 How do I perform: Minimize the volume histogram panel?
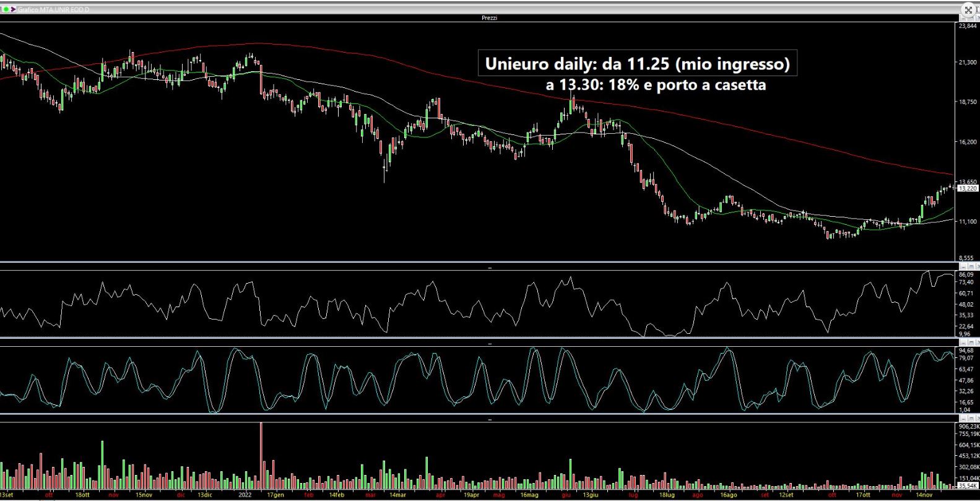pyautogui.click(x=963, y=419)
